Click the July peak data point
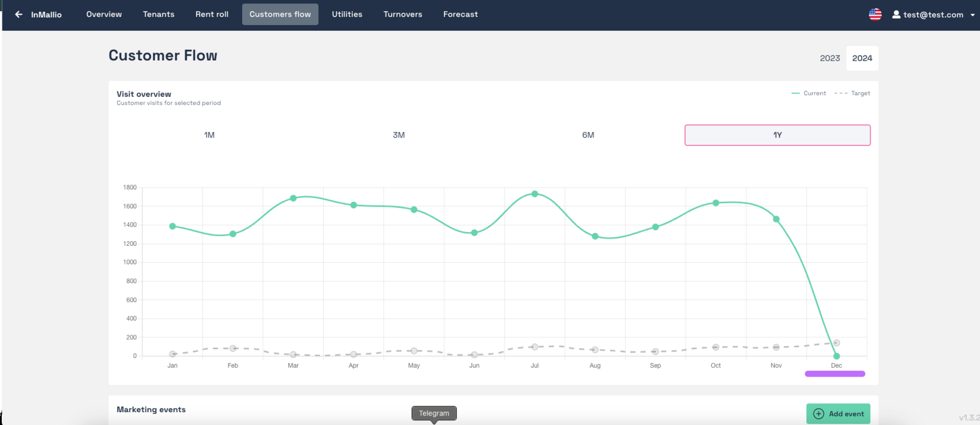 pyautogui.click(x=535, y=194)
